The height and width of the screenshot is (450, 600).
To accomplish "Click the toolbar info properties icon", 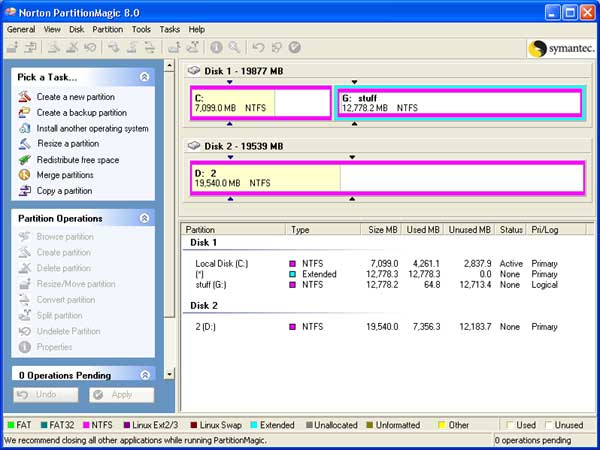I will (216, 47).
